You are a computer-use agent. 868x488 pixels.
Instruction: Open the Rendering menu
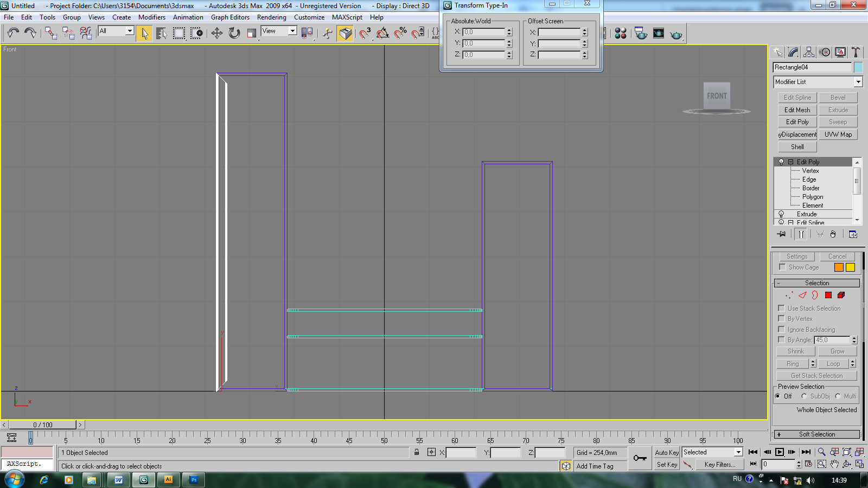point(271,17)
